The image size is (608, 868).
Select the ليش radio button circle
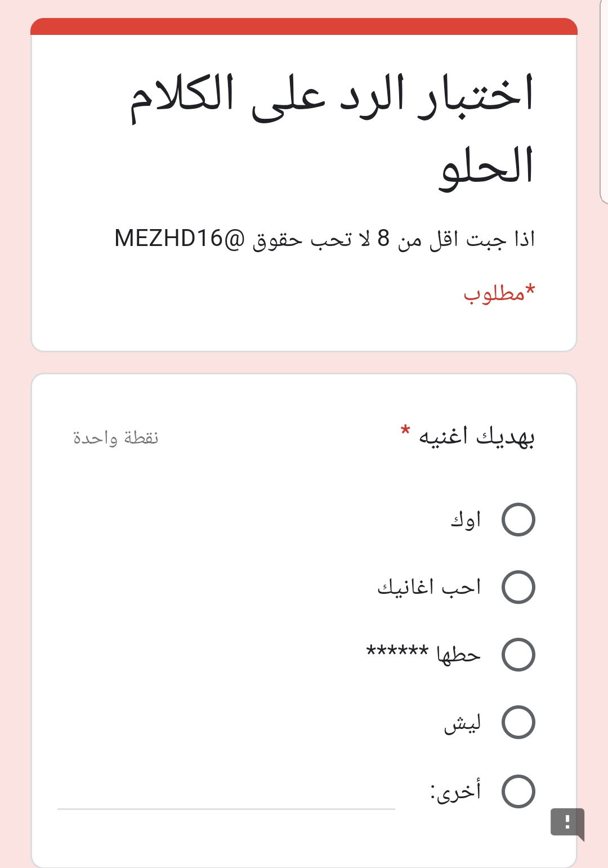[x=518, y=722]
